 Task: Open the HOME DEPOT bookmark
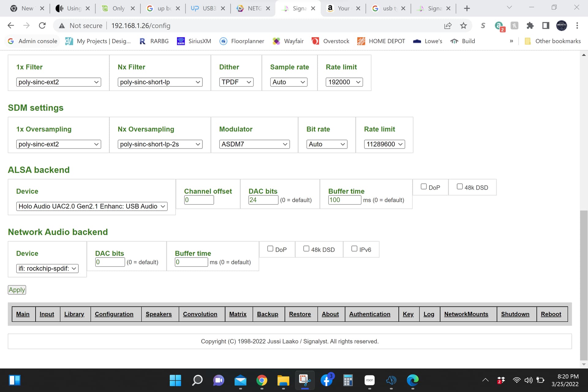(381, 41)
